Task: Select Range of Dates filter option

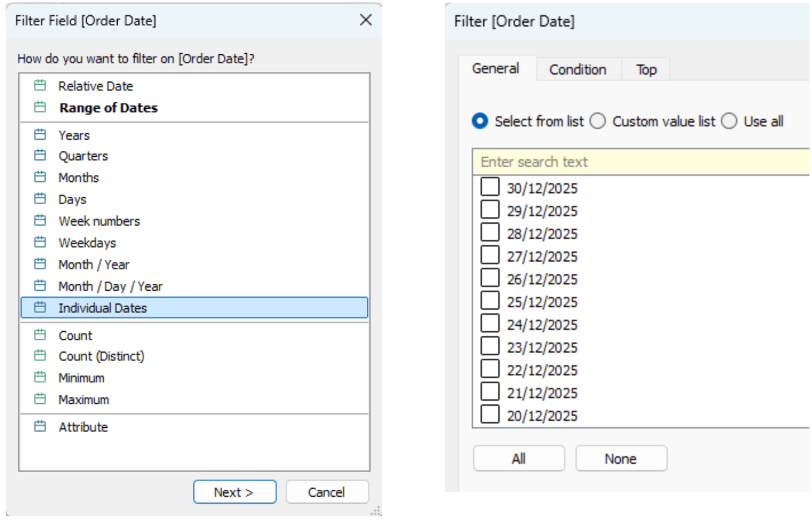Action: [108, 108]
